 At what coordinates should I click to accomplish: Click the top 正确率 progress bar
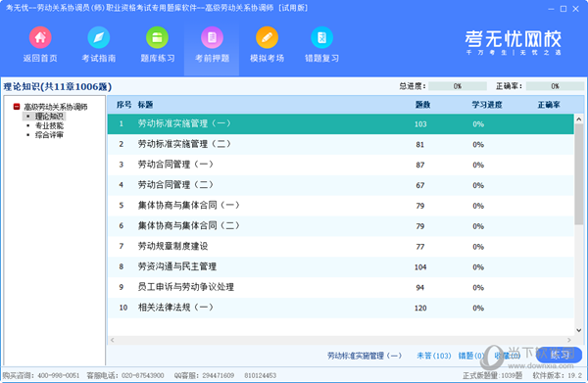click(555, 86)
